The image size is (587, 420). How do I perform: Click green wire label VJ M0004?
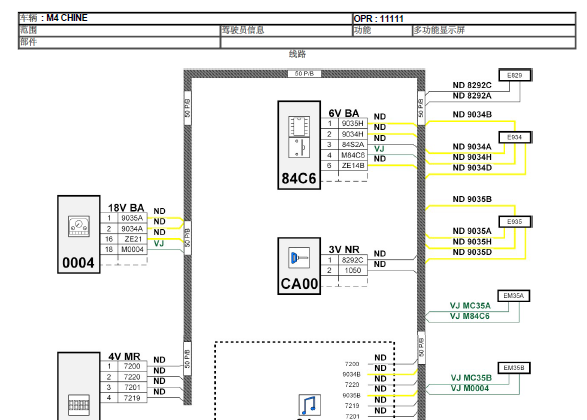click(469, 388)
